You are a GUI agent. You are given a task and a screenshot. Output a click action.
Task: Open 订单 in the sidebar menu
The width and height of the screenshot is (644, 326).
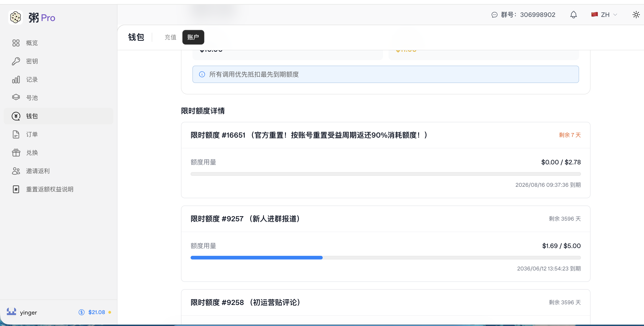(x=59, y=134)
